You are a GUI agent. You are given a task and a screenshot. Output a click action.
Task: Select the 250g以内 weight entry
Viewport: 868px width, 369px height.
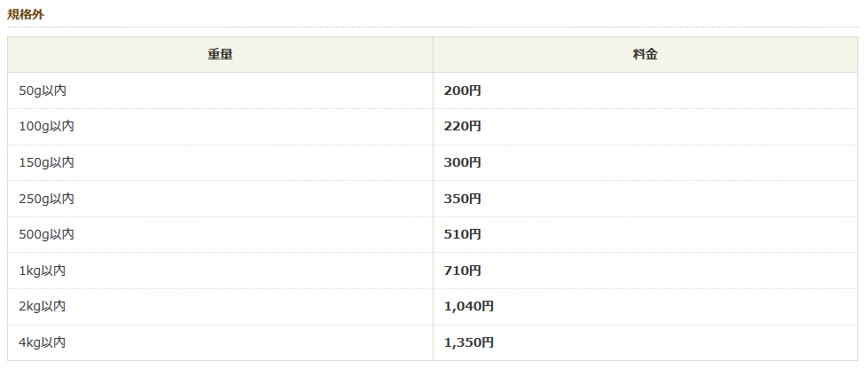[x=46, y=199]
